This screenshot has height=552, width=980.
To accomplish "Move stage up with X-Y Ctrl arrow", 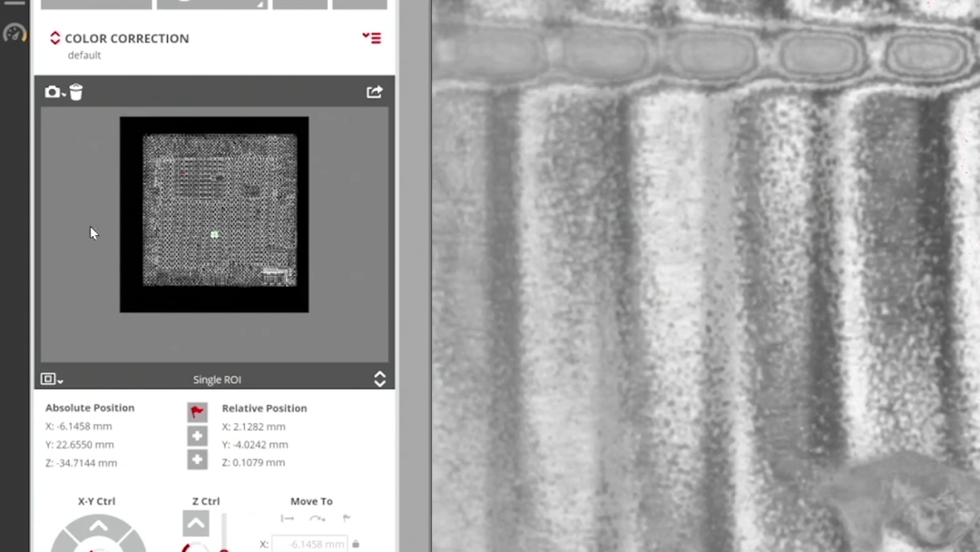I will point(98,527).
